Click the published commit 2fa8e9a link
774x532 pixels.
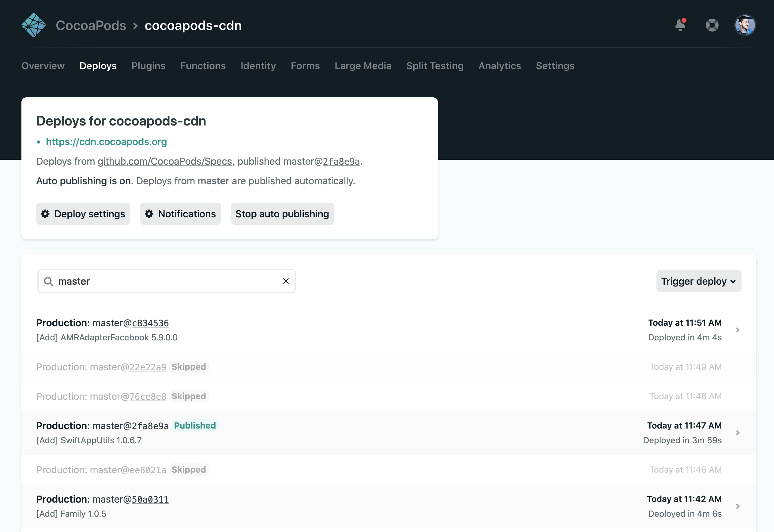340,161
